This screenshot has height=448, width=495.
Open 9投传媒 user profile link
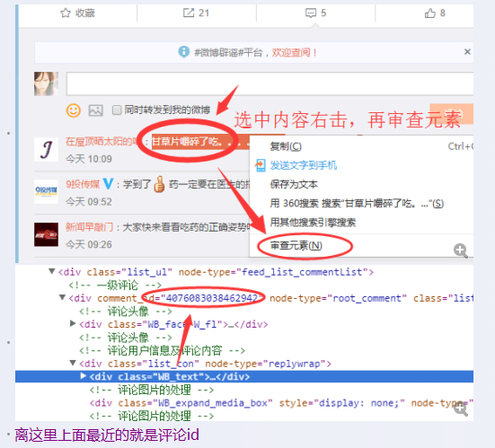pos(83,184)
